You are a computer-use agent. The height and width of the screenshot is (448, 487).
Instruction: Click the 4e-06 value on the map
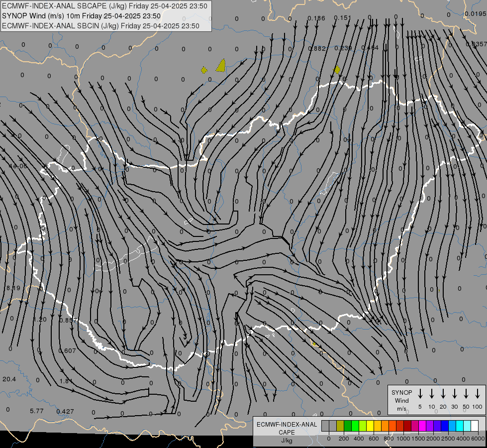[18, 166]
